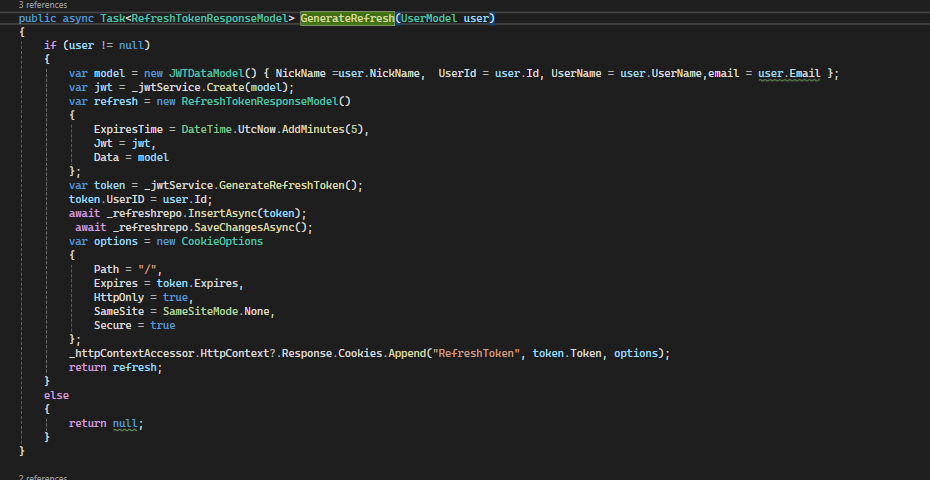Click the InsertAsync method call
The width and height of the screenshot is (930, 480).
click(x=222, y=214)
